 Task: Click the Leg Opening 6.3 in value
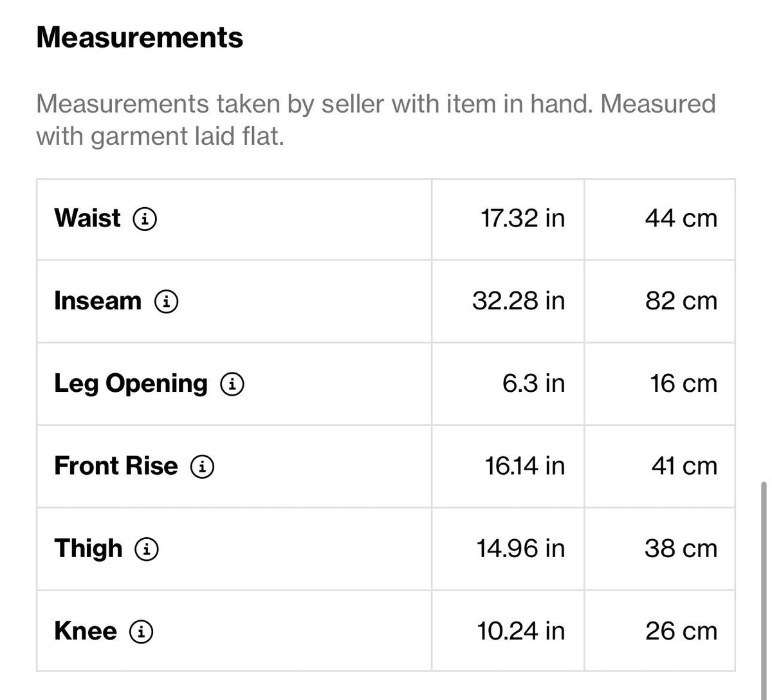point(533,383)
